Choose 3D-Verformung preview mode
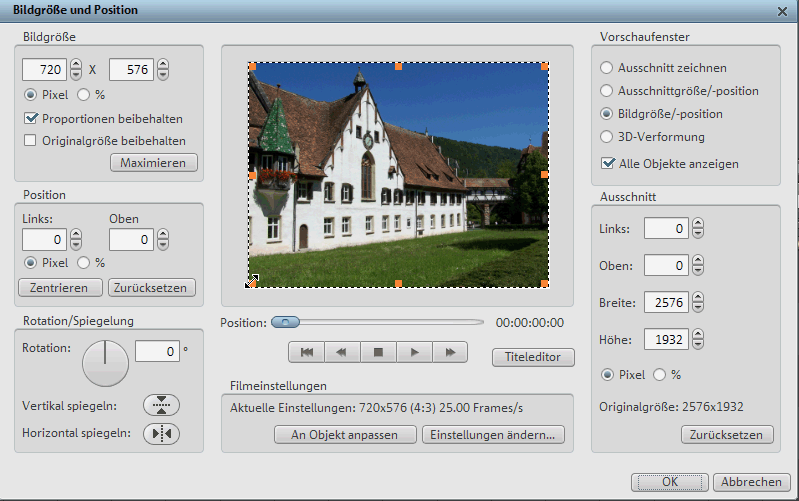This screenshot has height=501, width=799. [606, 137]
